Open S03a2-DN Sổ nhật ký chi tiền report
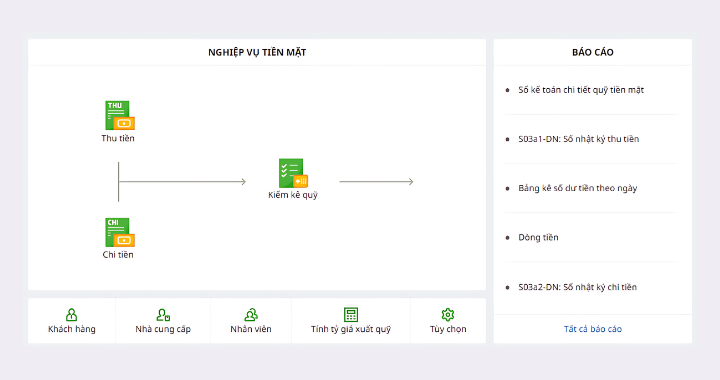 [x=577, y=287]
